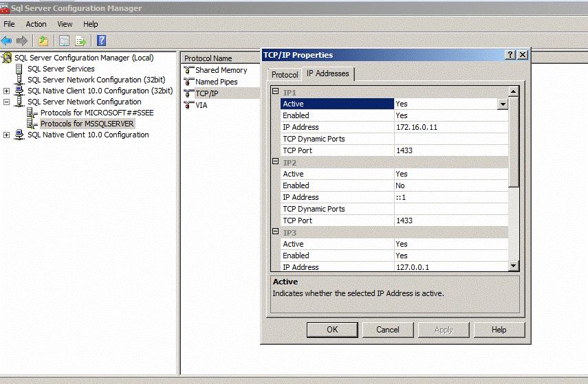Click the VIA protocol icon

pyautogui.click(x=188, y=105)
